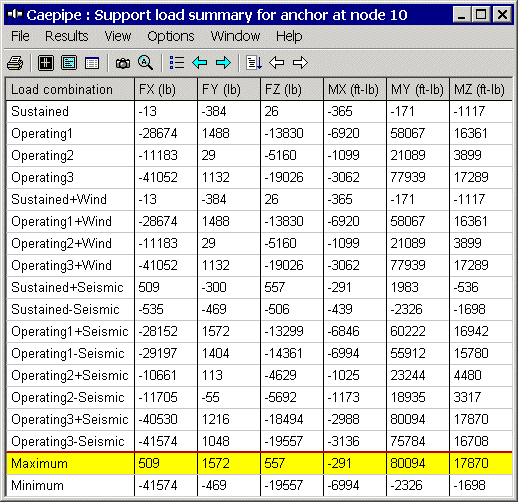Image resolution: width=518 pixels, height=502 pixels.
Task: Click the Print icon in toolbar
Action: pyautogui.click(x=15, y=63)
